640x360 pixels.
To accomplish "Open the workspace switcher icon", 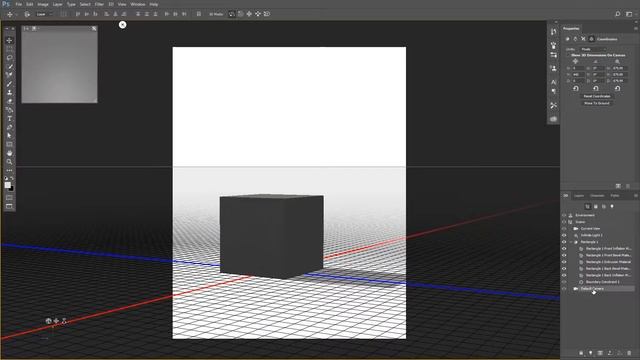I will point(629,14).
